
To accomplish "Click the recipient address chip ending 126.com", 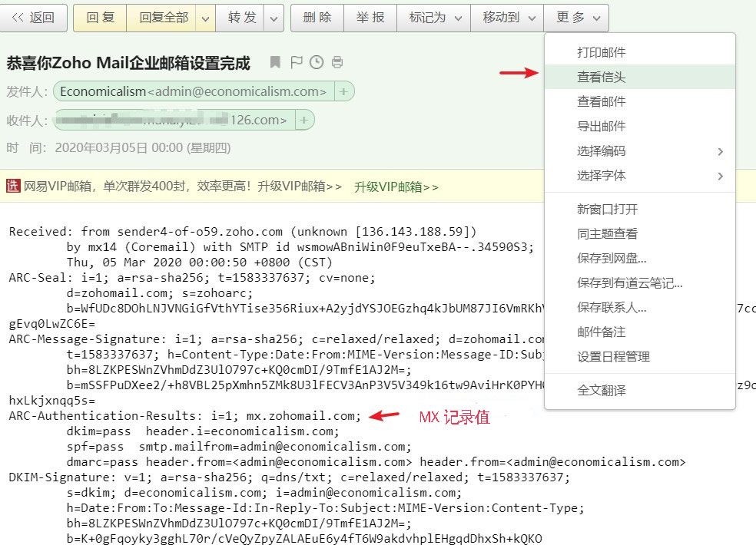I will pos(174,120).
